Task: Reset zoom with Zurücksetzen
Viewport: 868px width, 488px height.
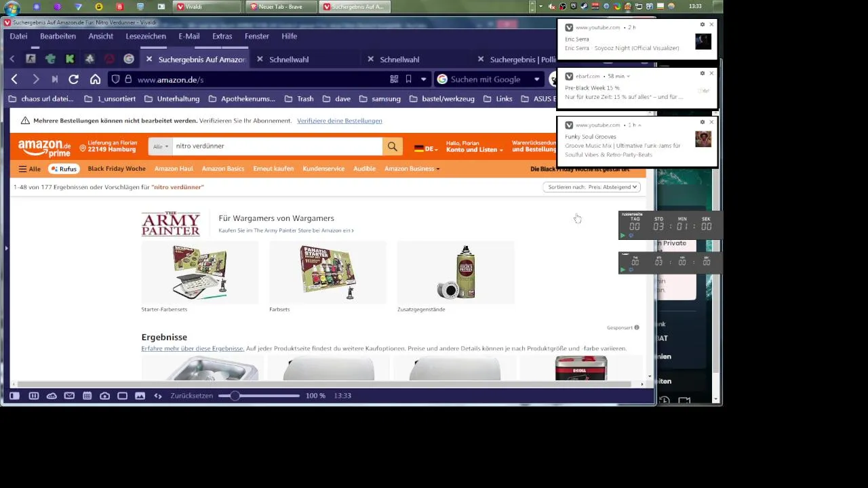Action: point(191,396)
